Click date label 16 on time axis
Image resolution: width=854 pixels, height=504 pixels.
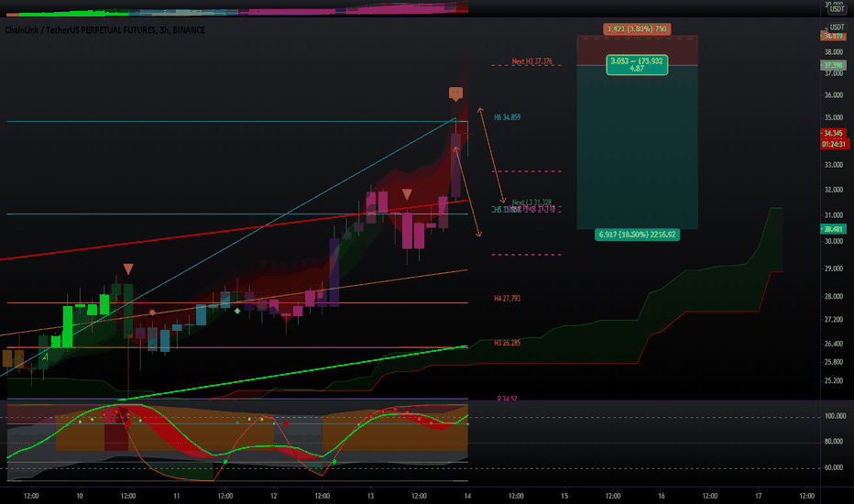[662, 496]
